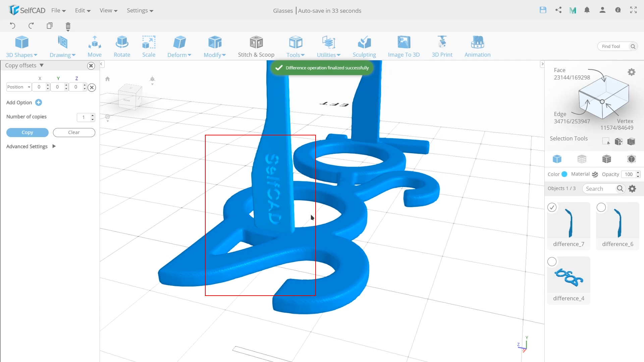Open the MyMiniFactory M icon
The image size is (644, 362).
coord(573,10)
